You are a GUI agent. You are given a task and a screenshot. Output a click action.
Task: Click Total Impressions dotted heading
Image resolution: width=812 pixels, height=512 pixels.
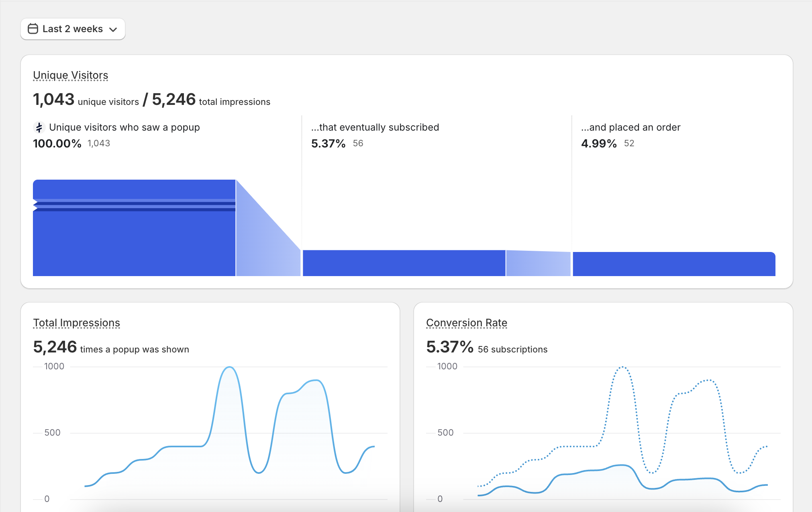76,322
